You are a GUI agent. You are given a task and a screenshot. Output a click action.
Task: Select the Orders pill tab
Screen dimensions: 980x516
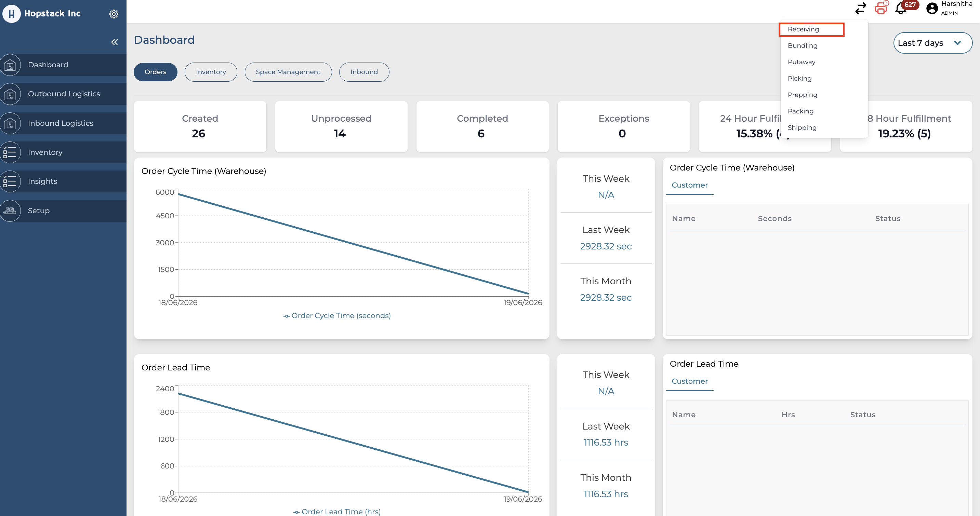[x=155, y=72]
